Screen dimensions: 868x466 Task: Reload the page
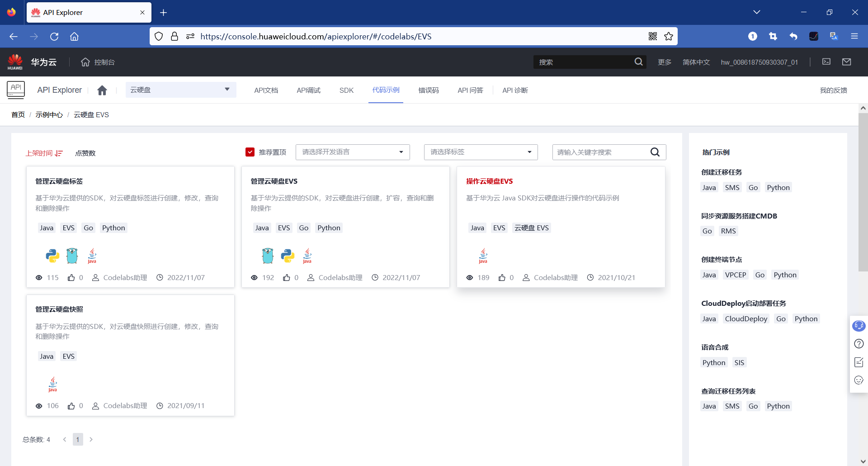pyautogui.click(x=54, y=36)
